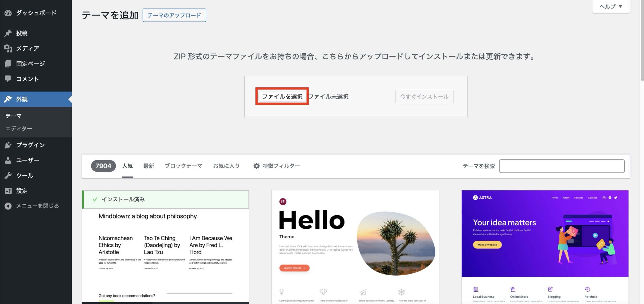This screenshot has width=644, height=304.
Task: Open the コメント speech bubble icon
Action: (x=8, y=79)
